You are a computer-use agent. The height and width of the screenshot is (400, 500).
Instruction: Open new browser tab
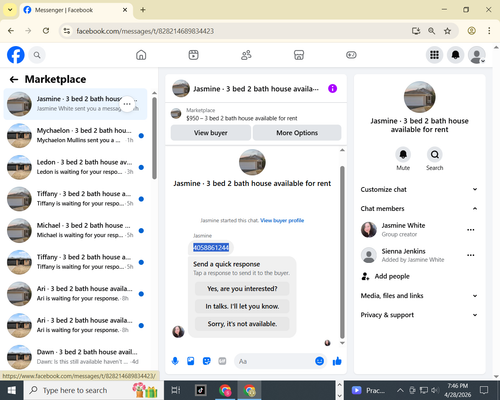click(143, 10)
